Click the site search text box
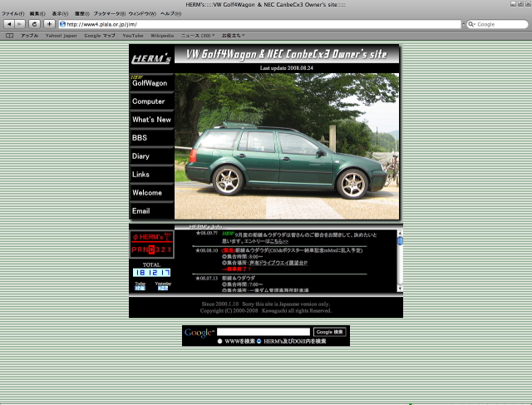 tap(264, 332)
